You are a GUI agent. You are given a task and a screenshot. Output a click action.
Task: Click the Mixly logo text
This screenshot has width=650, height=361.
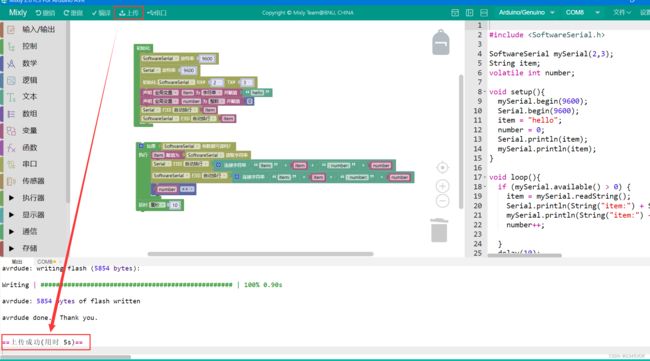coord(18,13)
